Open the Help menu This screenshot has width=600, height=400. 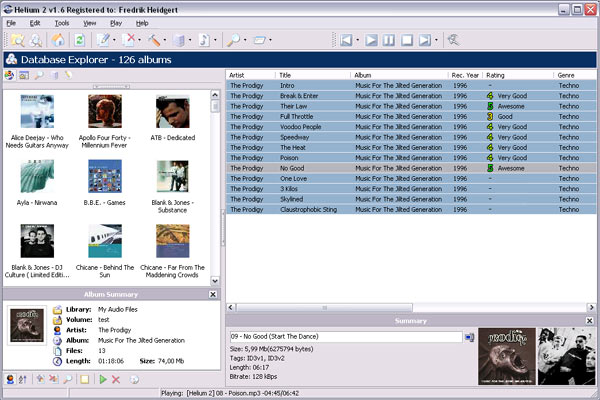[142, 23]
